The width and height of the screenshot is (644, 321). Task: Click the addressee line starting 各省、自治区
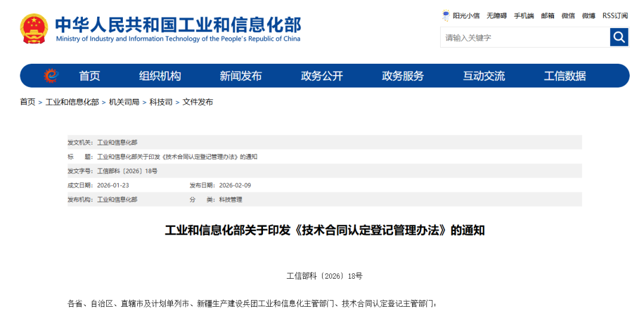pos(252,304)
